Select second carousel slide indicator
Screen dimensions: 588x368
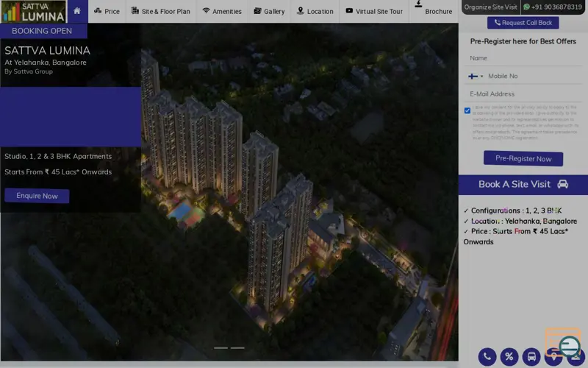coord(237,348)
